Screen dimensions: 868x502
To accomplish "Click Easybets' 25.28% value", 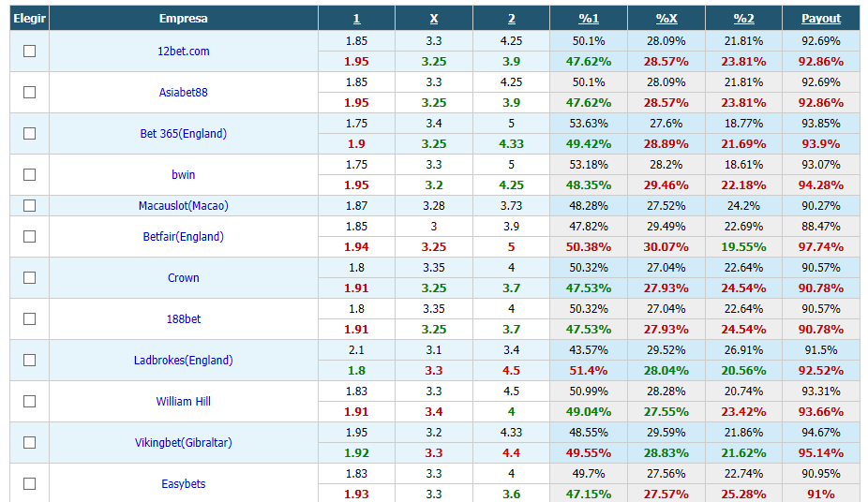I will pyautogui.click(x=743, y=494).
